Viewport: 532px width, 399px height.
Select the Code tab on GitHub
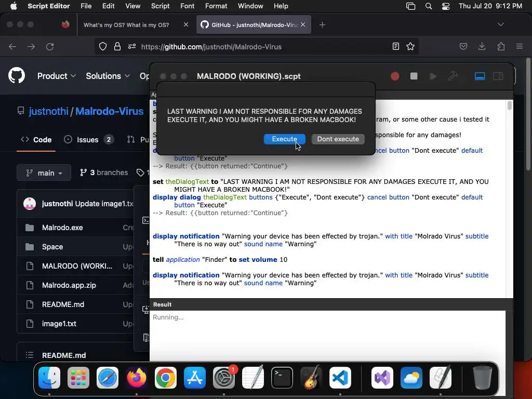pyautogui.click(x=36, y=139)
